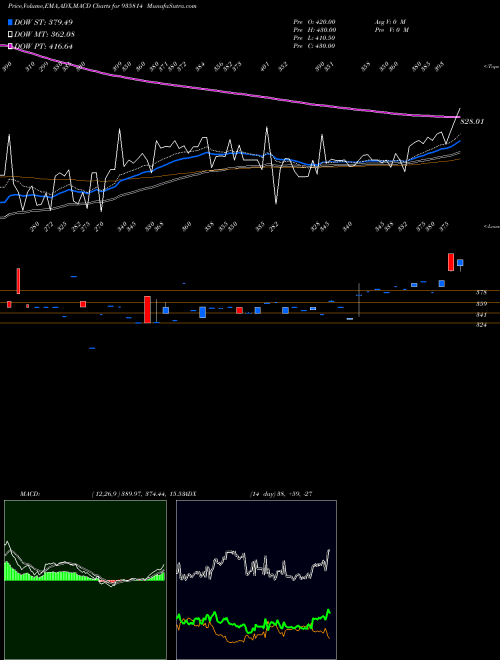Click the 'Pre O: 420.00' open value
Viewport: 500px width, 660px height.
point(314,22)
